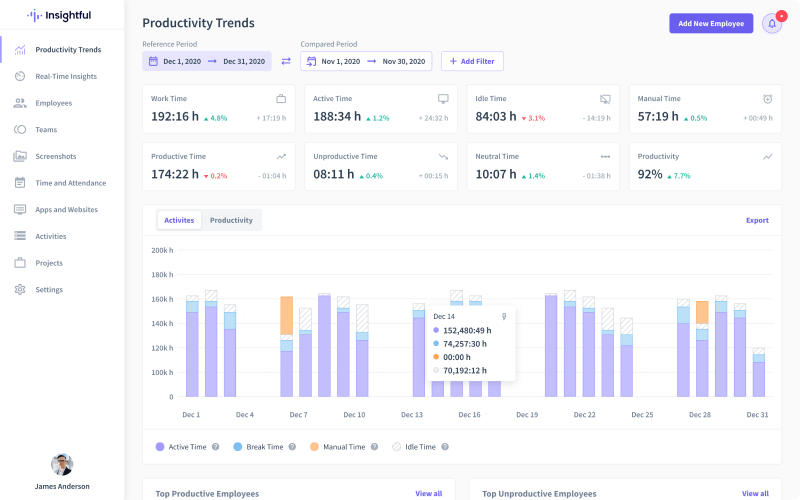Click the notification bell icon
The width and height of the screenshot is (800, 500).
pyautogui.click(x=771, y=23)
